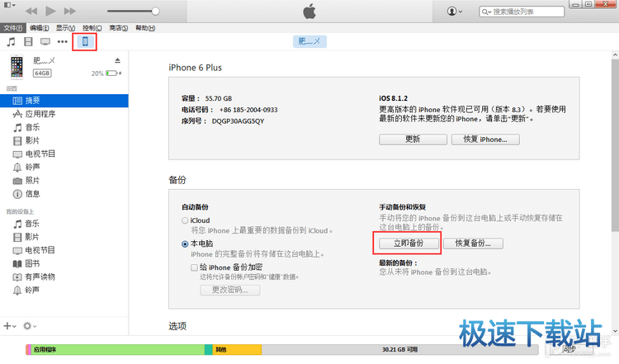The width and height of the screenshot is (619, 364).
Task: Click the scrollbar up arrow
Action: [615, 54]
